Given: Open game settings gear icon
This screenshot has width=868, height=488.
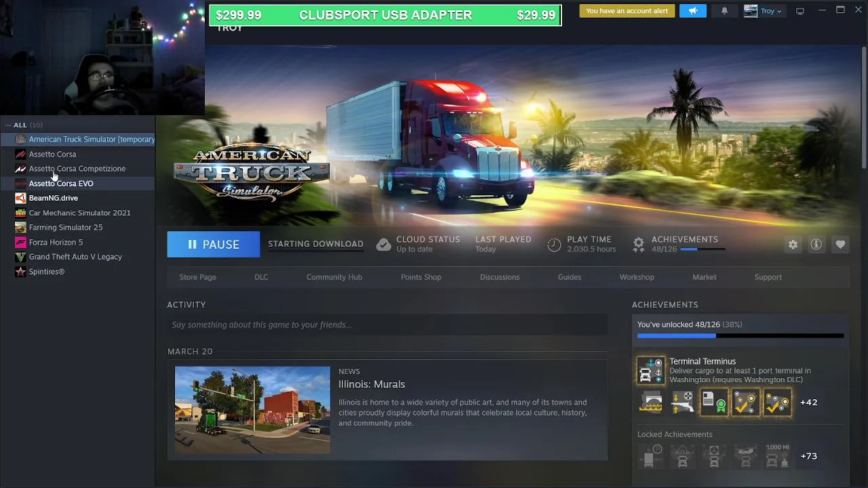Looking at the screenshot, I should (793, 245).
